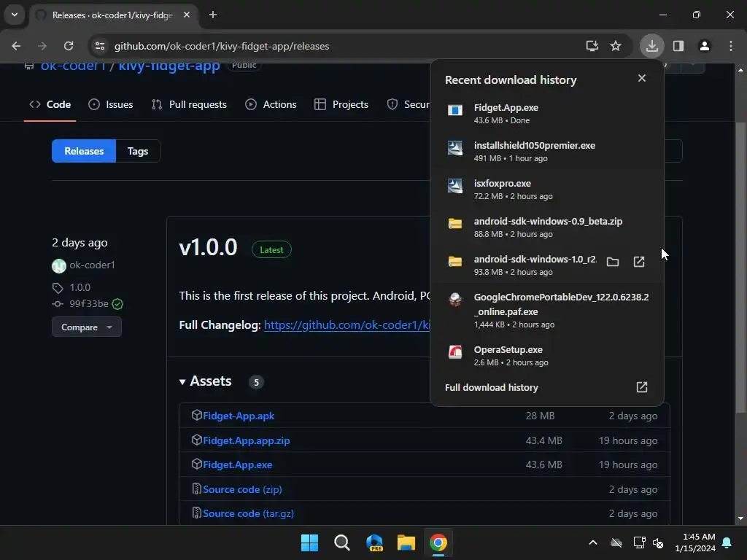
Task: View site information icon in address bar
Action: point(100,46)
